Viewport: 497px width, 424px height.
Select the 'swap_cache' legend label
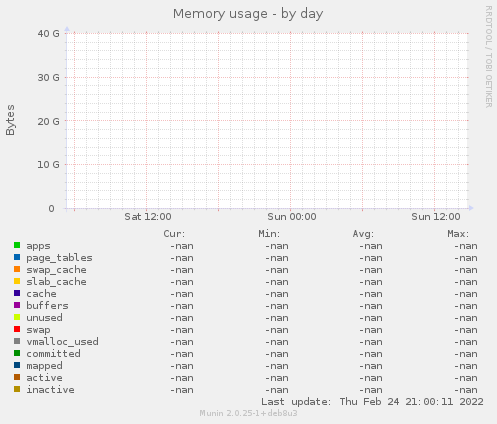tap(56, 270)
